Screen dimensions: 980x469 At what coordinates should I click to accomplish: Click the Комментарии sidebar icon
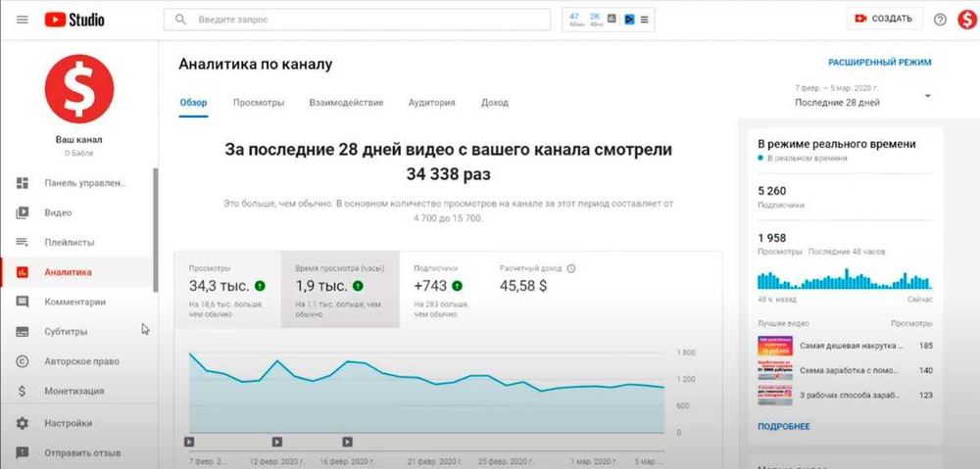click(23, 302)
